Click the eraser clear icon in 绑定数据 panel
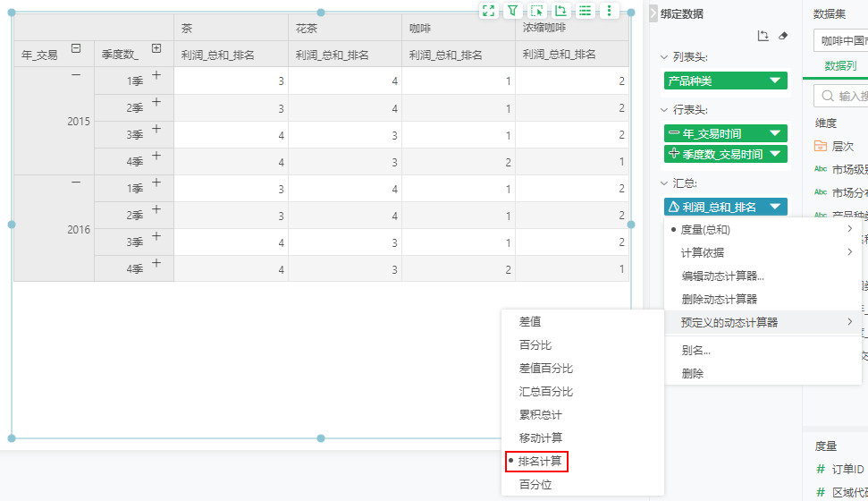Screen dimensions: 868x501 [783, 36]
